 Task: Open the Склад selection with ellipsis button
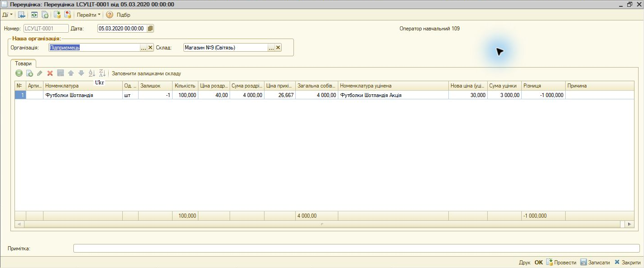(x=271, y=48)
